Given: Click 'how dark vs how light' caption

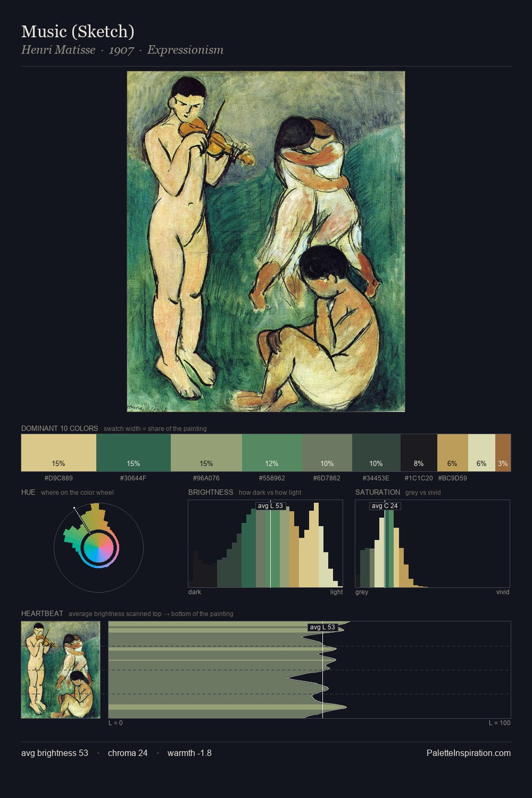Looking at the screenshot, I should tap(270, 493).
